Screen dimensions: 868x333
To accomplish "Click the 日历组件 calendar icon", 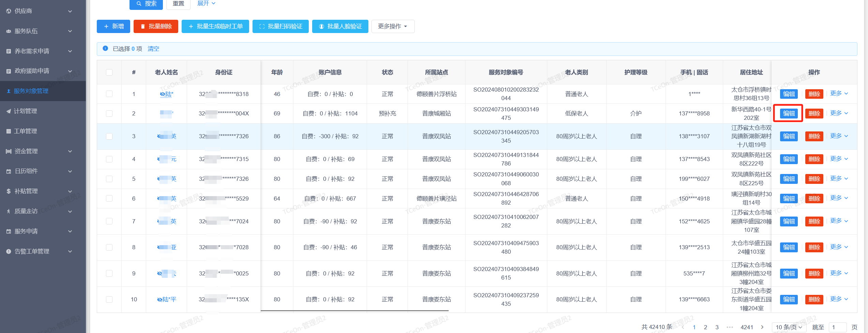I will [9, 171].
